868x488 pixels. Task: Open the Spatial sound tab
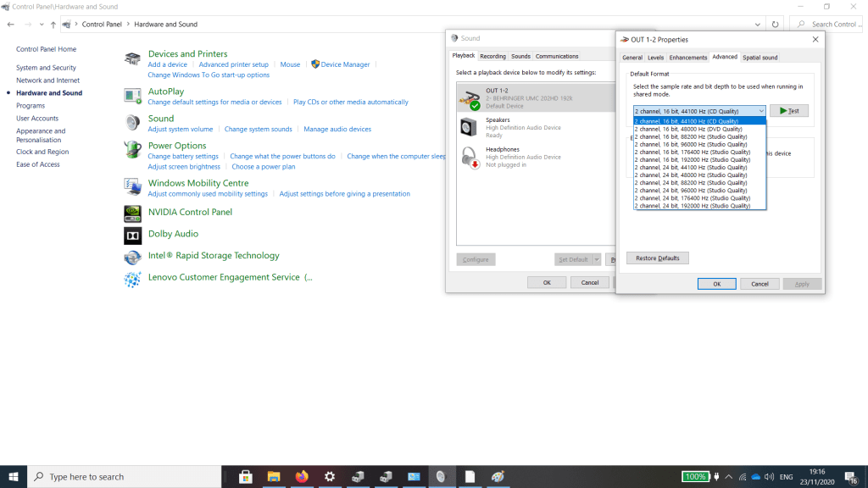(759, 58)
